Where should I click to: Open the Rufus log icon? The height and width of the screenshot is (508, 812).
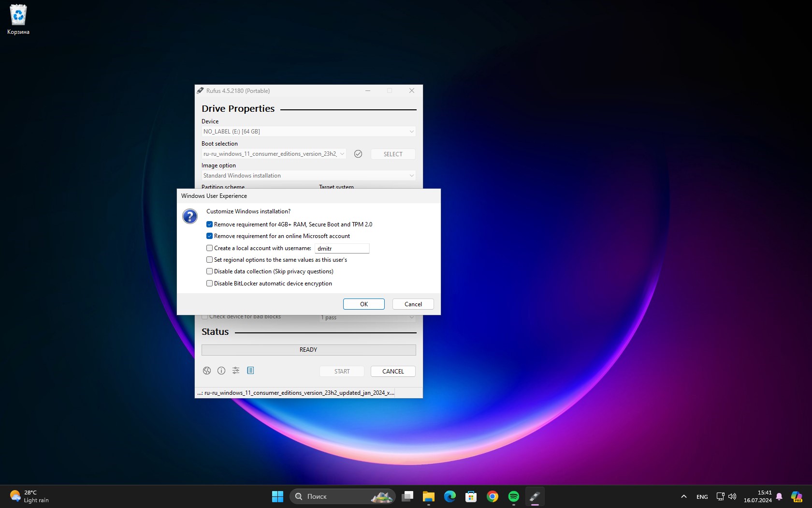[x=250, y=371]
